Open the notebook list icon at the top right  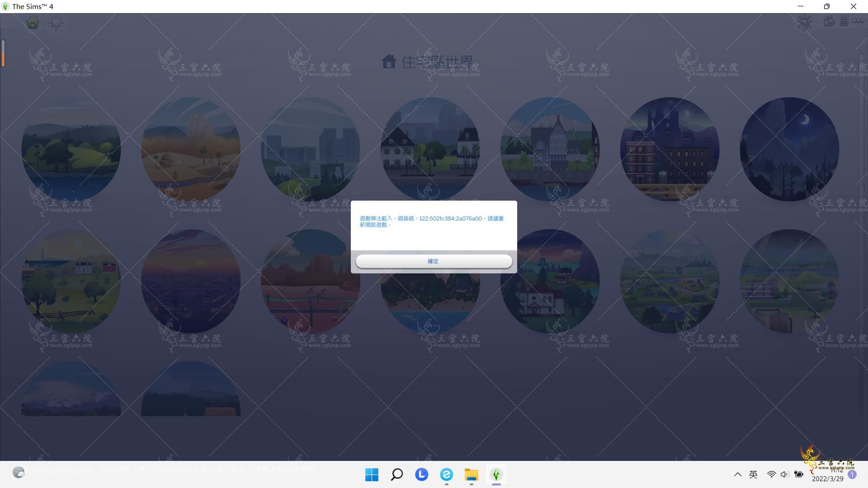pos(844,21)
